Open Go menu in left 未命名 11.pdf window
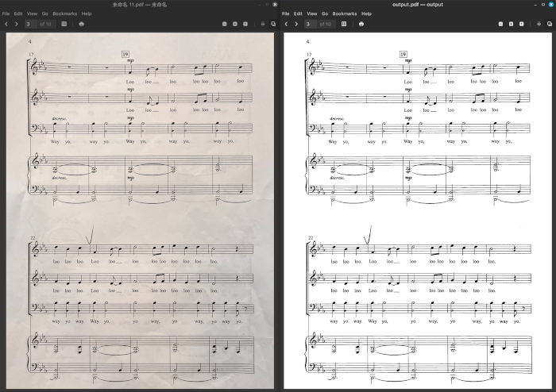The image size is (556, 392). click(x=45, y=13)
